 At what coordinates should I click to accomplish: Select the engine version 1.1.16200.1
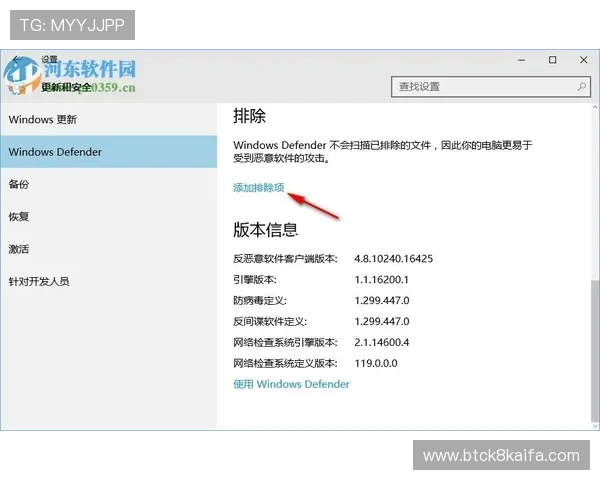point(382,279)
